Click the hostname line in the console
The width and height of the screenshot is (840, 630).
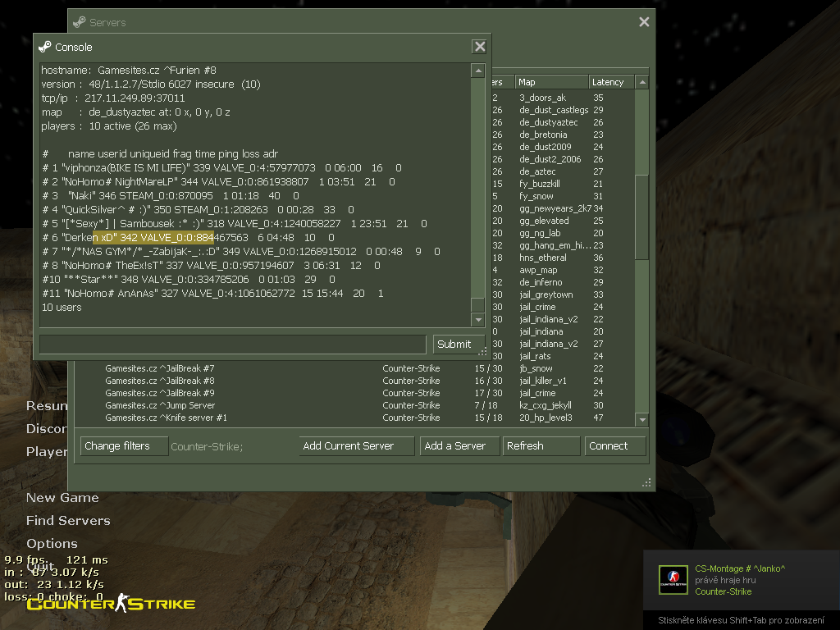click(129, 71)
